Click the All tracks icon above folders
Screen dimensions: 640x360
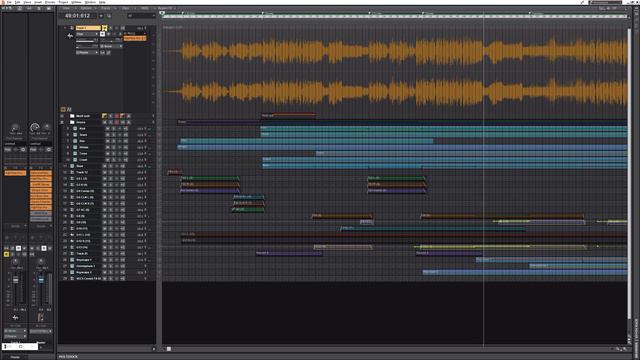(63, 109)
